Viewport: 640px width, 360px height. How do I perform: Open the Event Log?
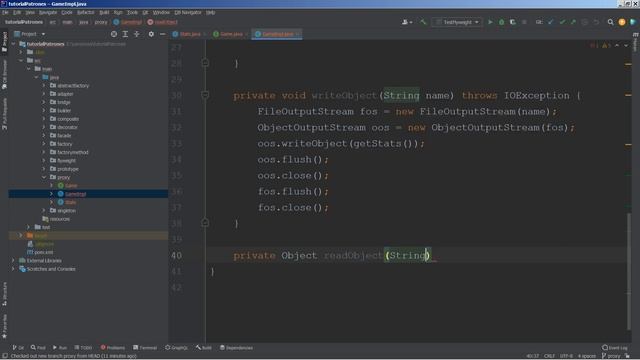[615, 348]
